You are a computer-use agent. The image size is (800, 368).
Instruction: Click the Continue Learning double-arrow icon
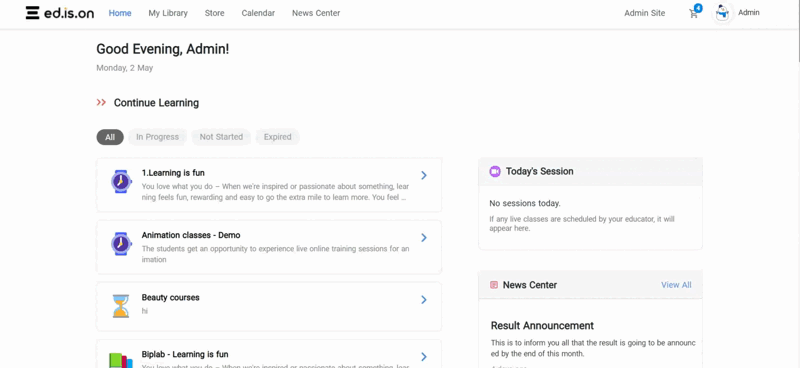(101, 103)
